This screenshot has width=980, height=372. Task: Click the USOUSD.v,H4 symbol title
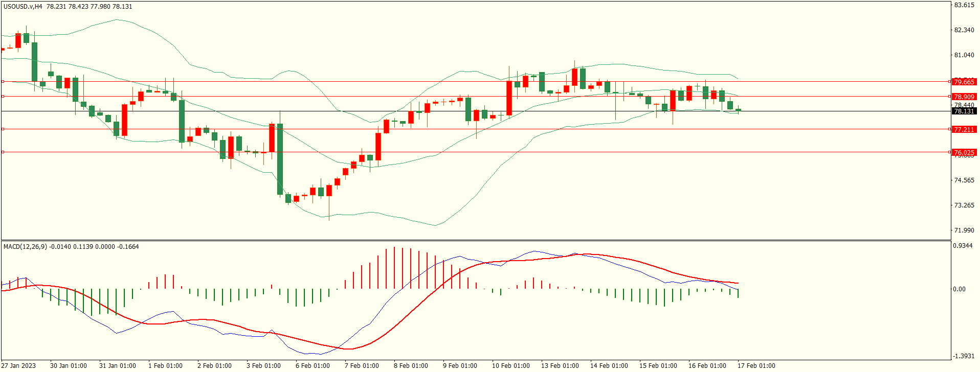click(23, 7)
